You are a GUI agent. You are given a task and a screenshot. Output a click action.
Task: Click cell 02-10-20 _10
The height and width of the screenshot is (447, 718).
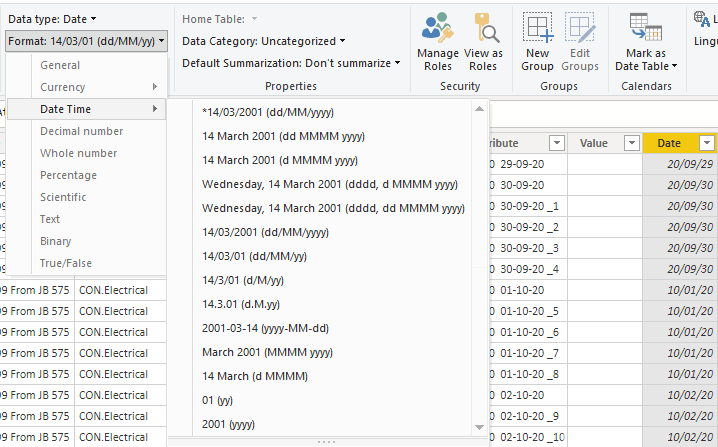(x=528, y=437)
